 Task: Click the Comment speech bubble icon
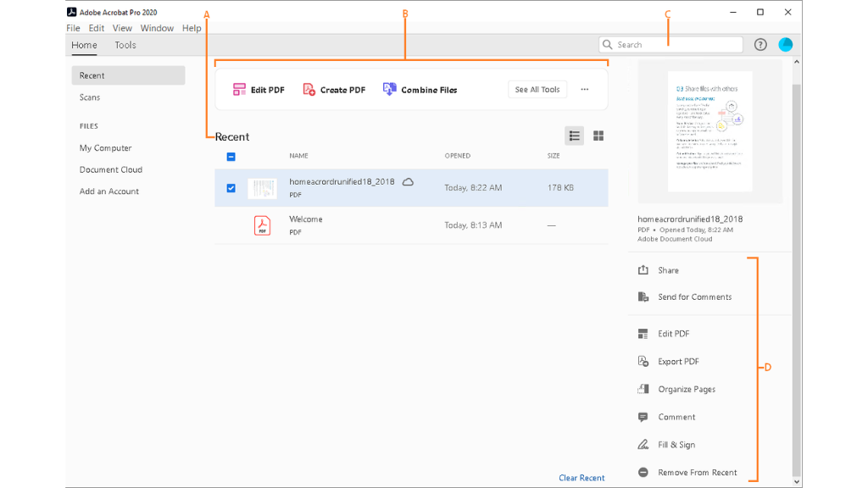point(643,417)
